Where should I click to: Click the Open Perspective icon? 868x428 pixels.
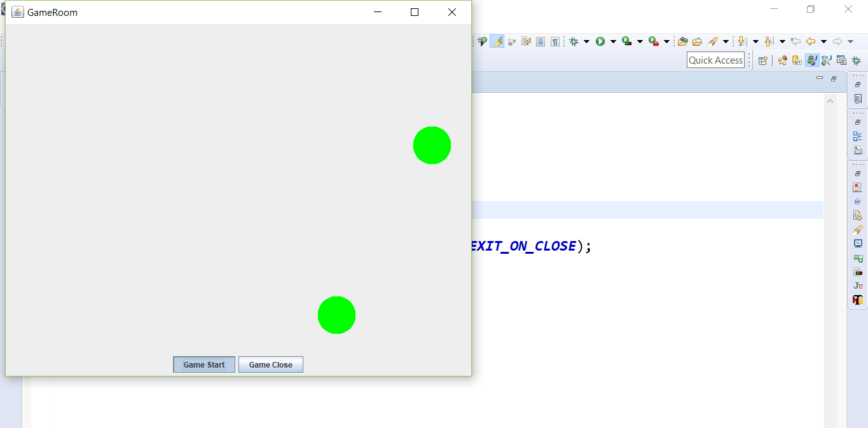tap(762, 59)
